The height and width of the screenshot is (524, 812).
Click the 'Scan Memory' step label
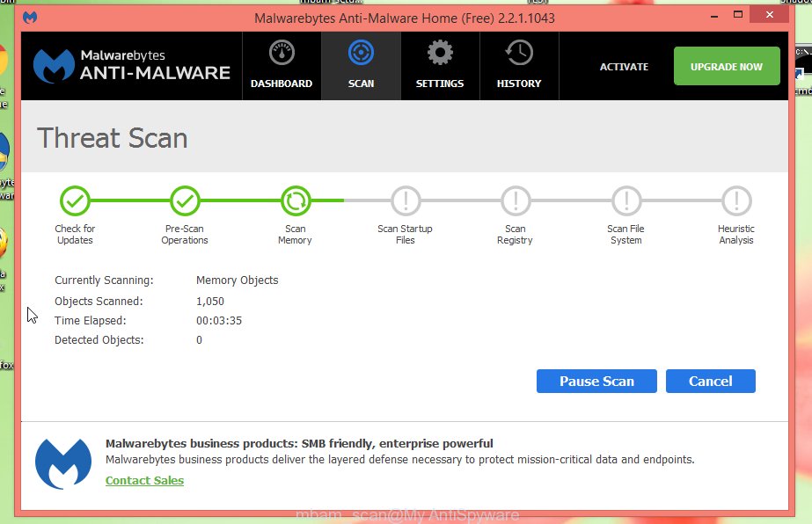coord(296,235)
